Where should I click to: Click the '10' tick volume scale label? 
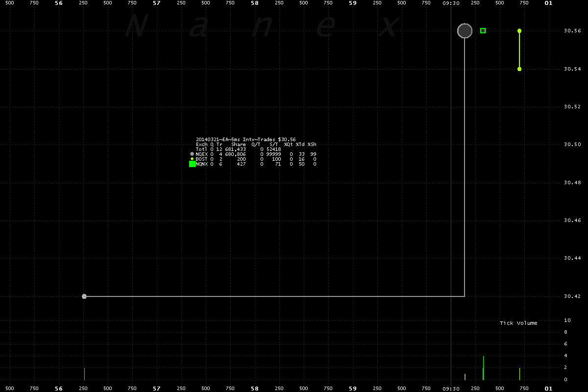coord(567,320)
